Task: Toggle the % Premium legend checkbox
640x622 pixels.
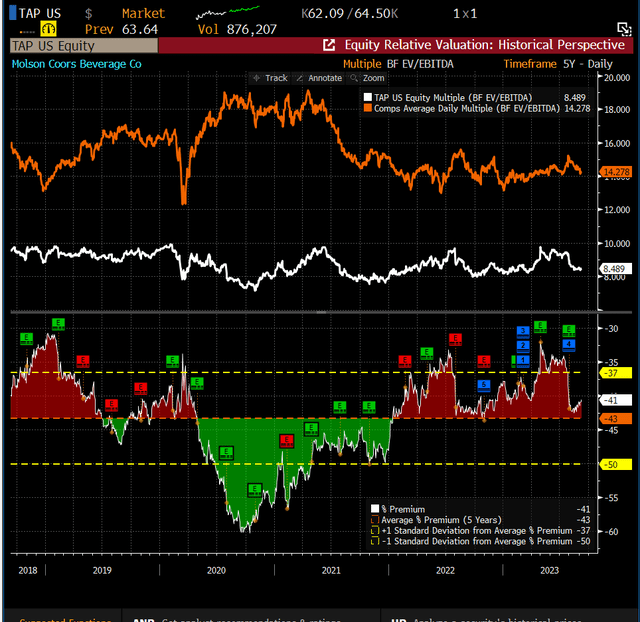Action: click(375, 509)
